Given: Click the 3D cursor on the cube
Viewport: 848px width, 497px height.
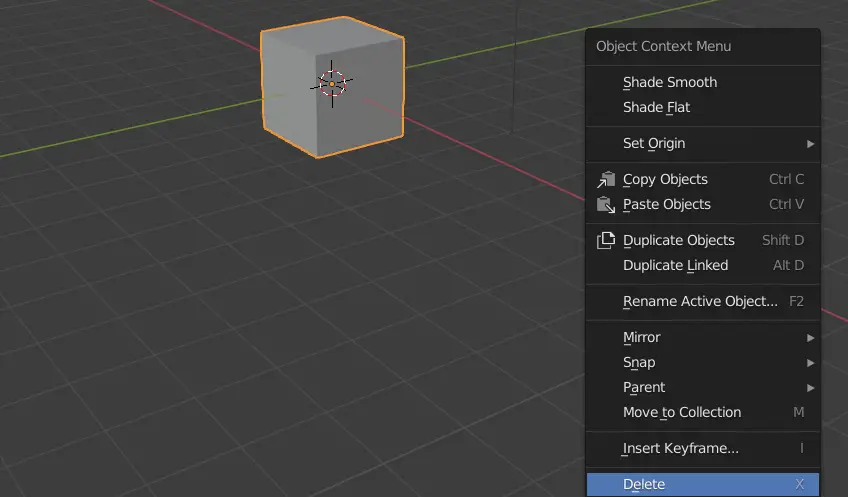Looking at the screenshot, I should coord(332,84).
